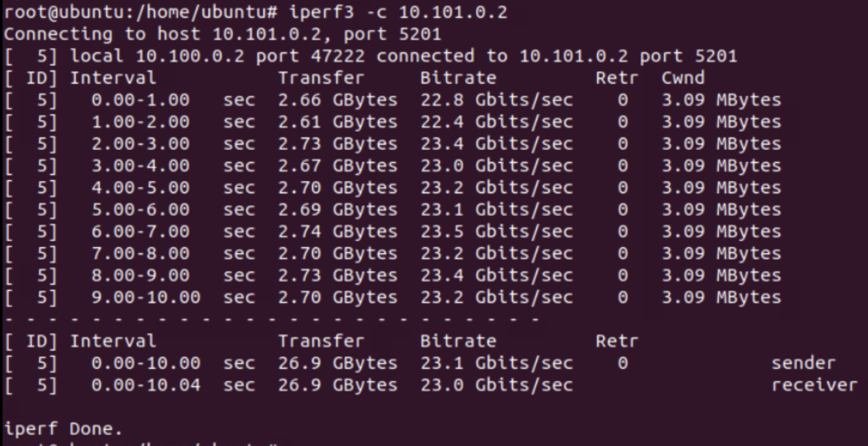Click the 4.00-5.00 interval entry
The width and height of the screenshot is (868, 446).
(x=140, y=188)
